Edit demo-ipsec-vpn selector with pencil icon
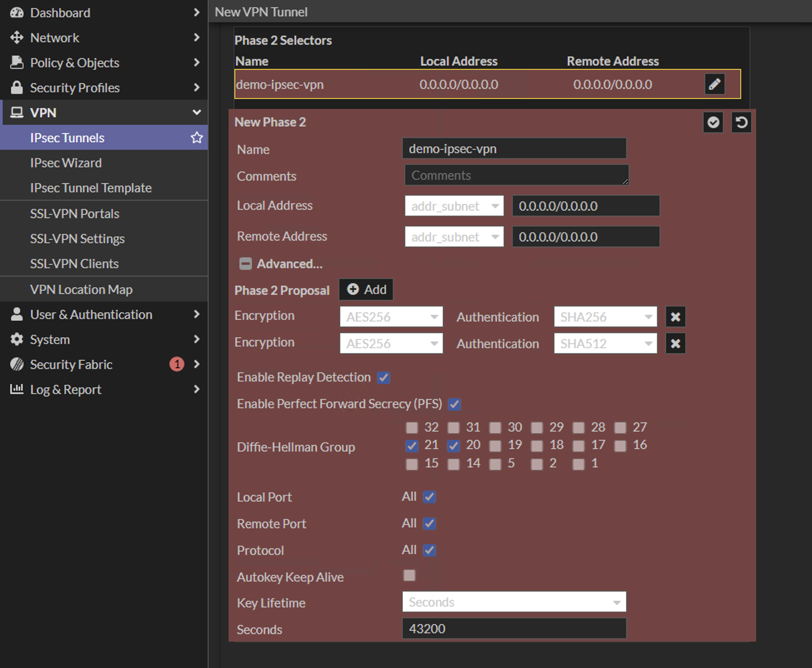 (714, 84)
